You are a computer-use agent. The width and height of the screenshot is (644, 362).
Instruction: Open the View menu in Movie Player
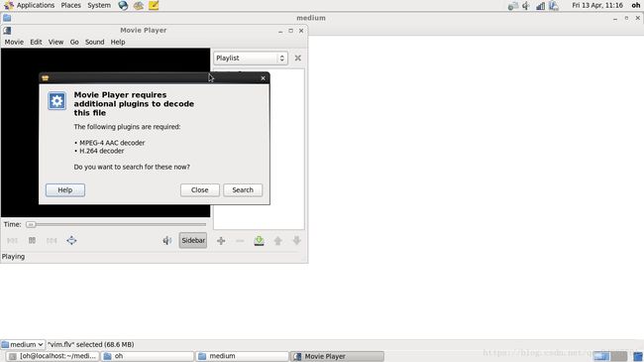point(55,42)
